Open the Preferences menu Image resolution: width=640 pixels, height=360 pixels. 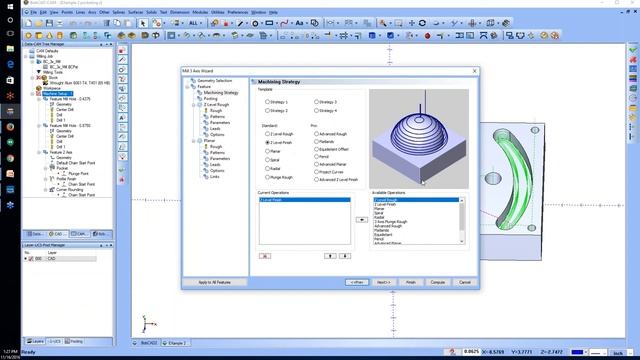(x=238, y=12)
